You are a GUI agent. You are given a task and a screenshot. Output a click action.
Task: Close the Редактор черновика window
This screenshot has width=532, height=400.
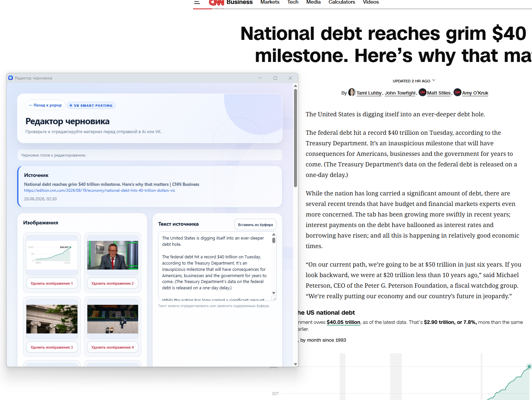tap(290, 78)
